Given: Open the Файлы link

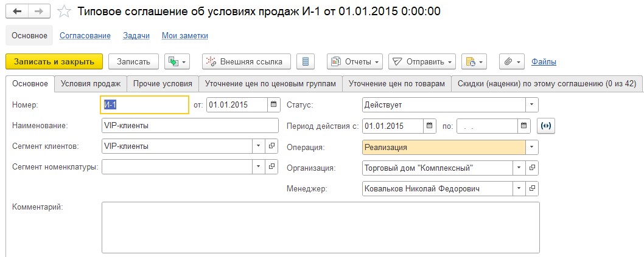Looking at the screenshot, I should point(544,61).
